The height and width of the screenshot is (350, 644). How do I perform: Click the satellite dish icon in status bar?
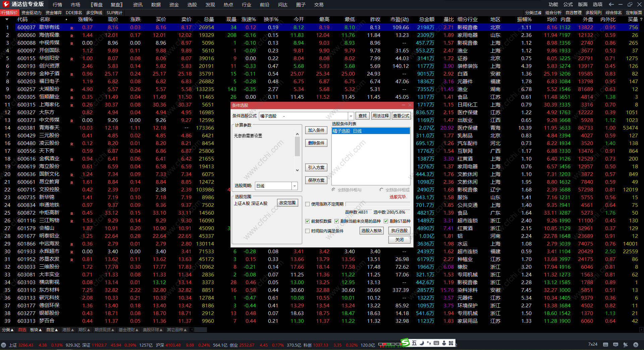click(x=626, y=344)
